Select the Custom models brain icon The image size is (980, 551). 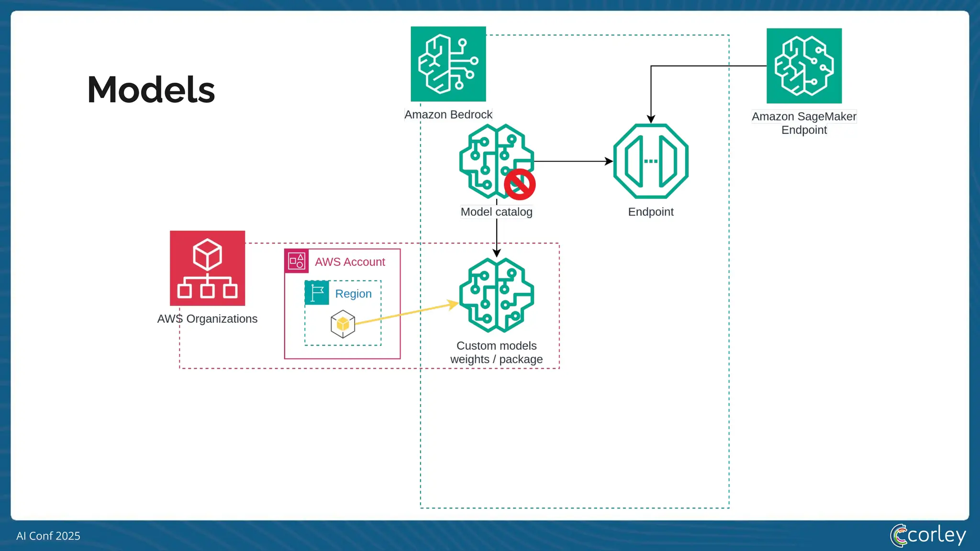[496, 295]
